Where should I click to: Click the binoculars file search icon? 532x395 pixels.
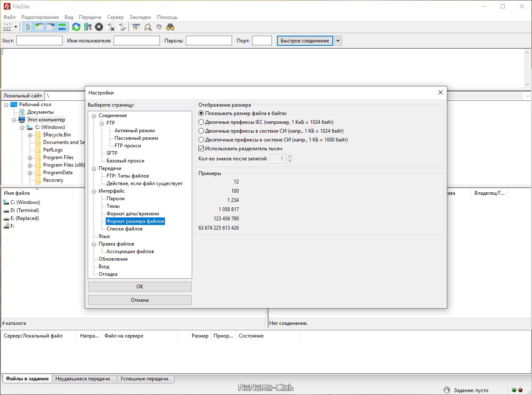point(170,27)
